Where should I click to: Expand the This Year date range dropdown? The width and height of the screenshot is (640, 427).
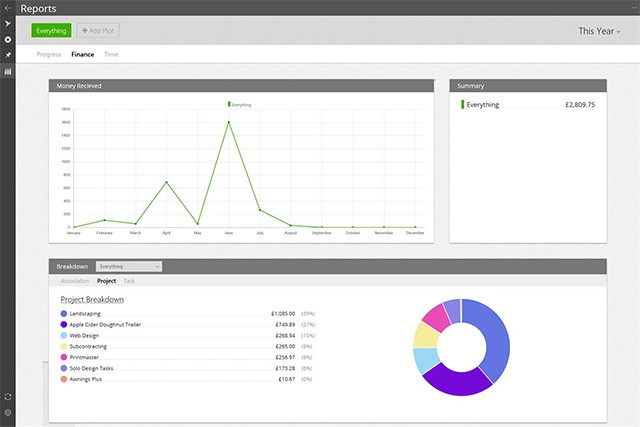tap(599, 31)
